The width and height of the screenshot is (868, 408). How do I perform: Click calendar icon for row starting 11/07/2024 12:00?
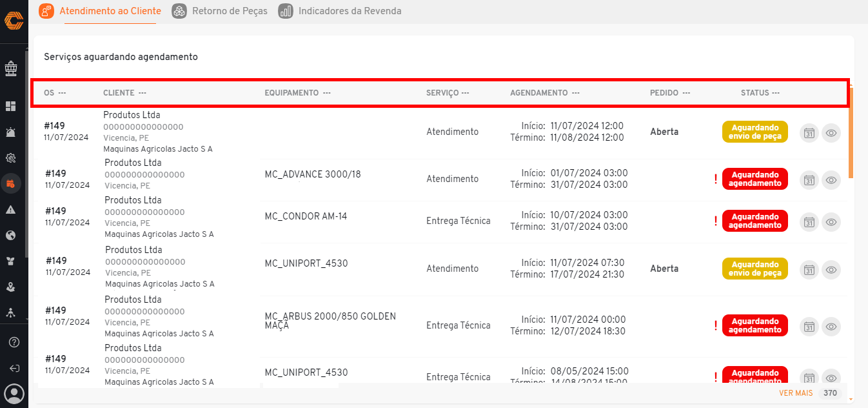pyautogui.click(x=809, y=133)
